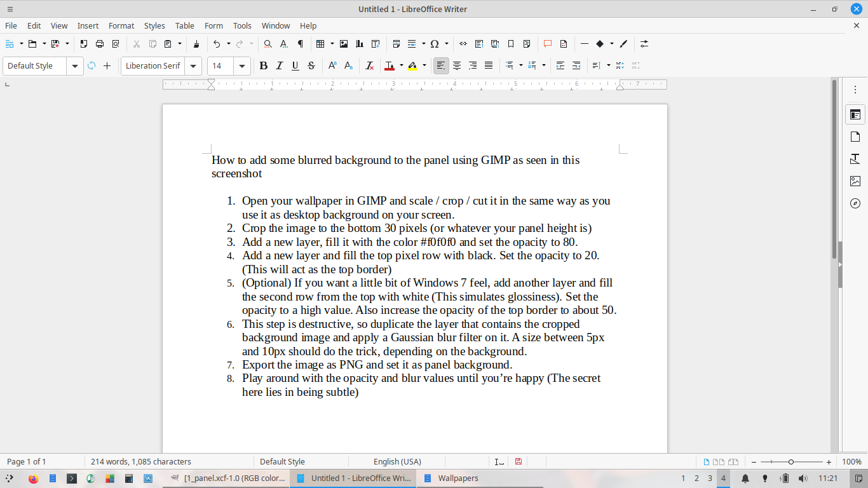This screenshot has height=488, width=868.
Task: Open the Paste options dropdown arrow
Action: coord(180,44)
